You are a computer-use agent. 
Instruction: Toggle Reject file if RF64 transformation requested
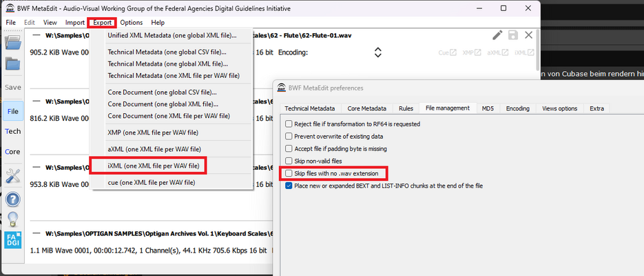[289, 124]
